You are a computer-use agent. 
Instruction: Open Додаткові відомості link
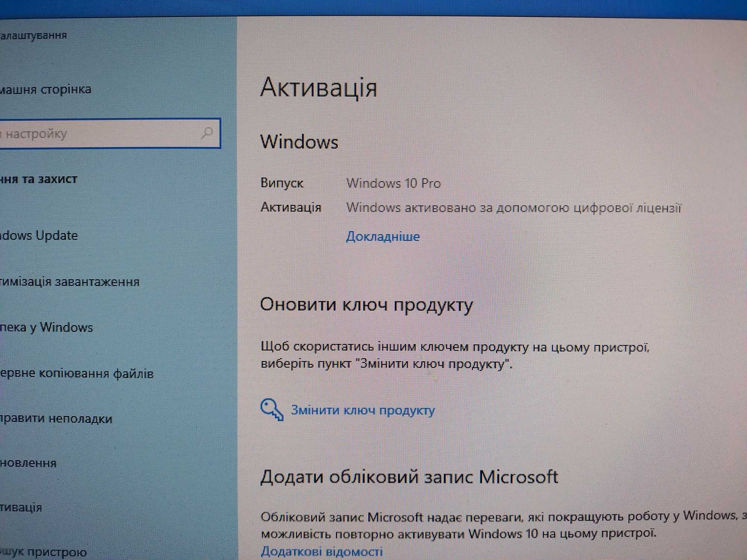point(322,551)
